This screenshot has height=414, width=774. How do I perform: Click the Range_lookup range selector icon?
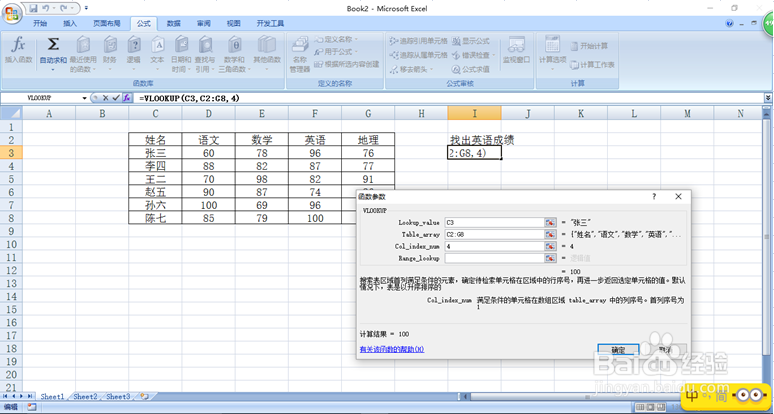pos(550,258)
